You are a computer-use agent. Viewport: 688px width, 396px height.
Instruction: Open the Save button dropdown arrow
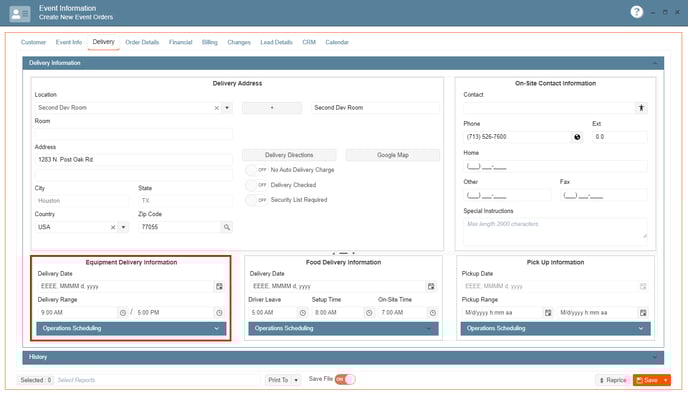tap(666, 380)
